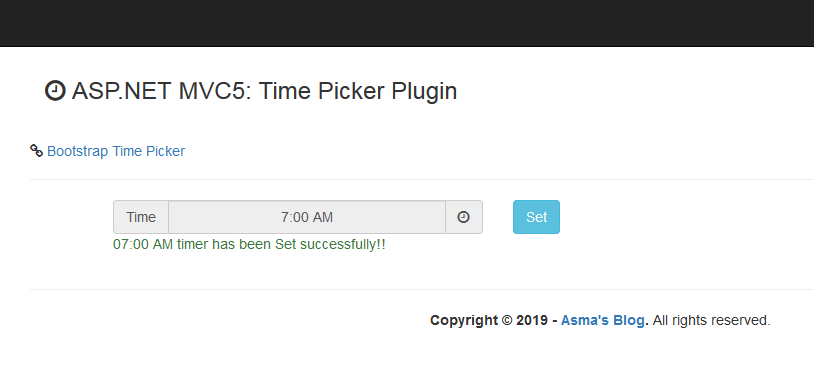
Task: Click the word Plugin in the heading
Action: [424, 92]
